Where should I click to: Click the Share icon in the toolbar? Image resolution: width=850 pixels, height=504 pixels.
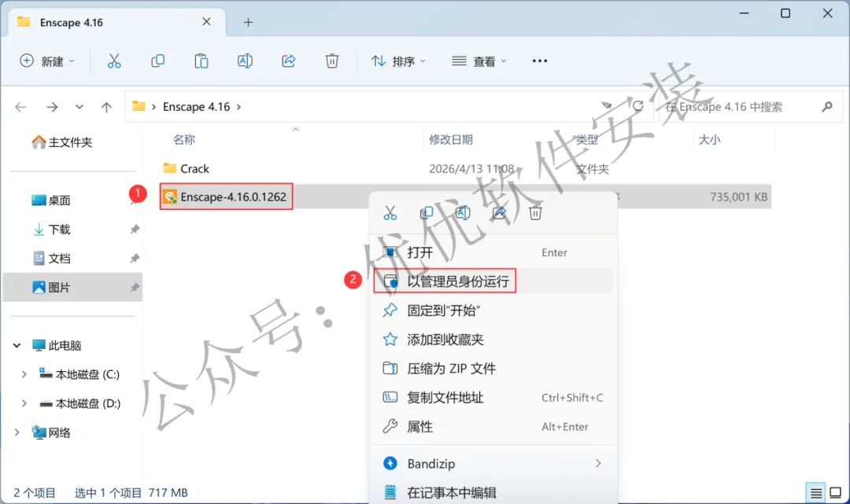point(288,61)
